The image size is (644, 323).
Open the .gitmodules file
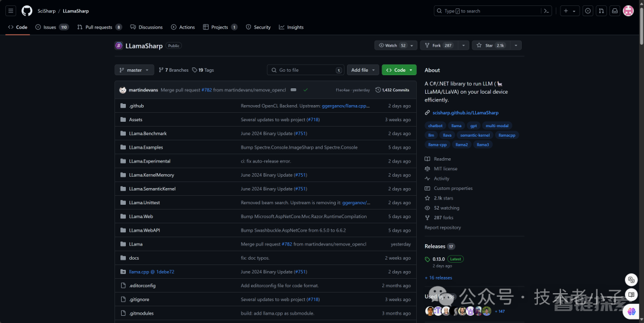pos(141,313)
